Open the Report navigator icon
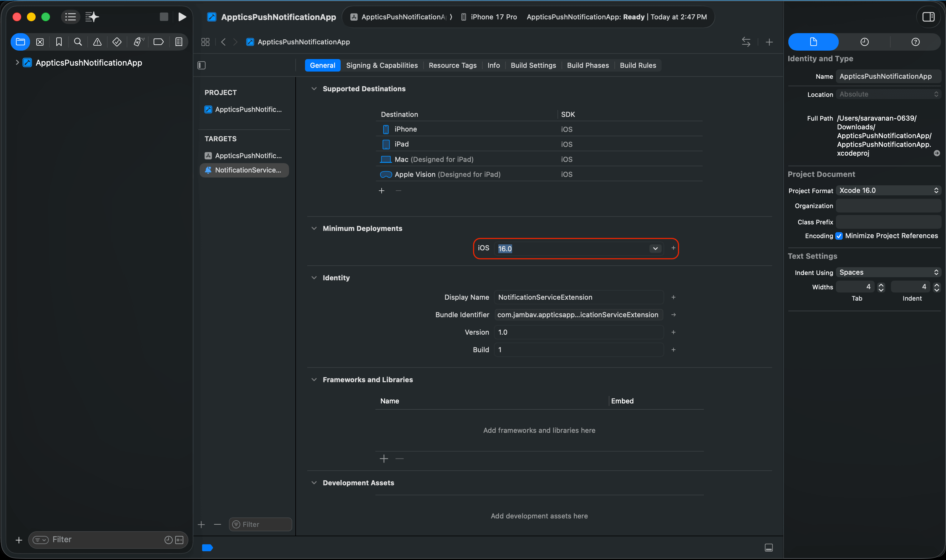The height and width of the screenshot is (560, 946). [179, 42]
